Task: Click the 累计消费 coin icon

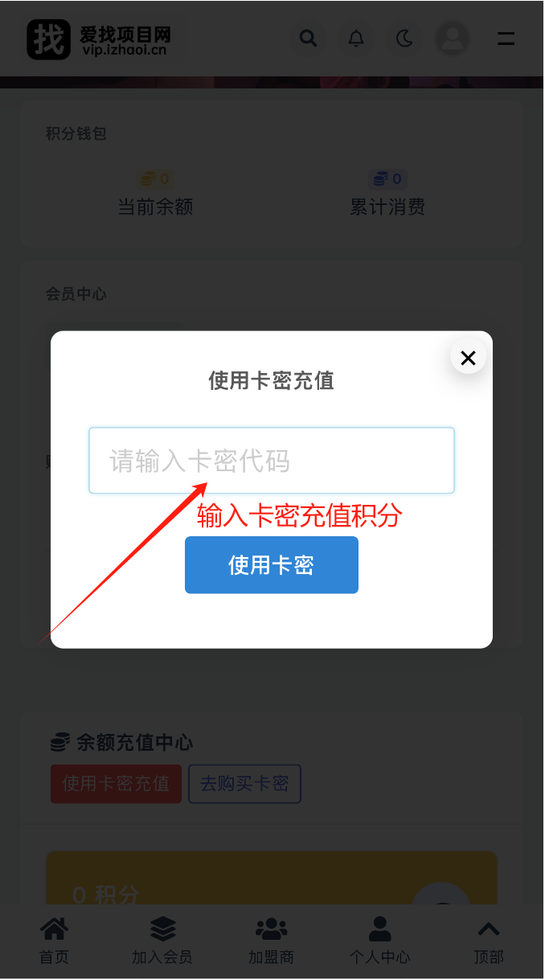Action: click(x=380, y=179)
